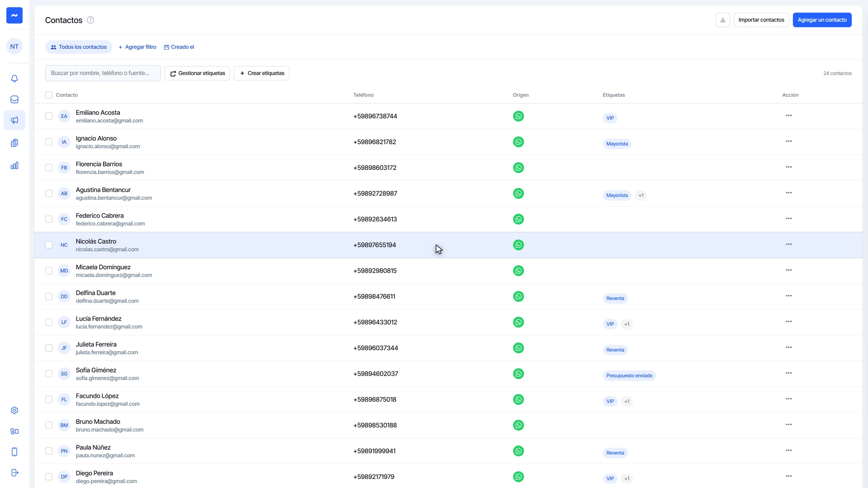The image size is (868, 488).
Task: Tick the checkbox for Lucía Fernández
Action: [49, 322]
